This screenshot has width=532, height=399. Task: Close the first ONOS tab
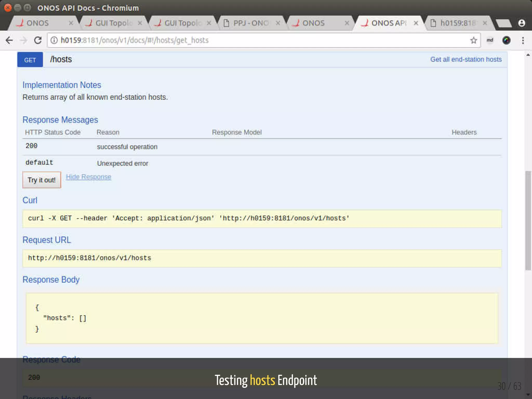71,23
